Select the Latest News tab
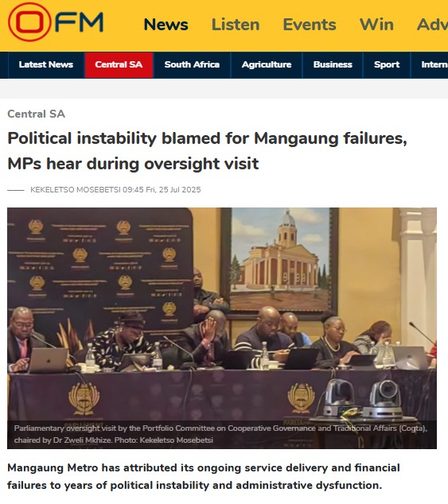The image size is (448, 504). pyautogui.click(x=46, y=64)
